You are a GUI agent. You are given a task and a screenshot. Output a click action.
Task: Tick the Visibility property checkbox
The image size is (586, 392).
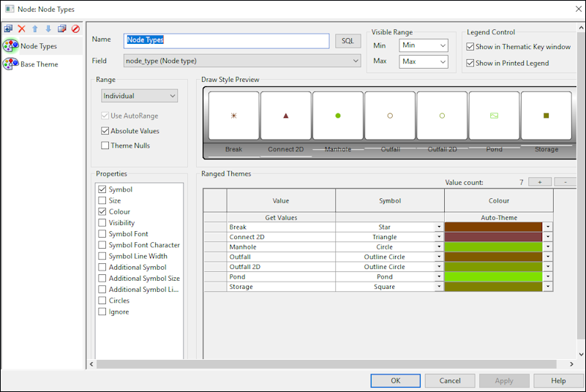coord(102,223)
